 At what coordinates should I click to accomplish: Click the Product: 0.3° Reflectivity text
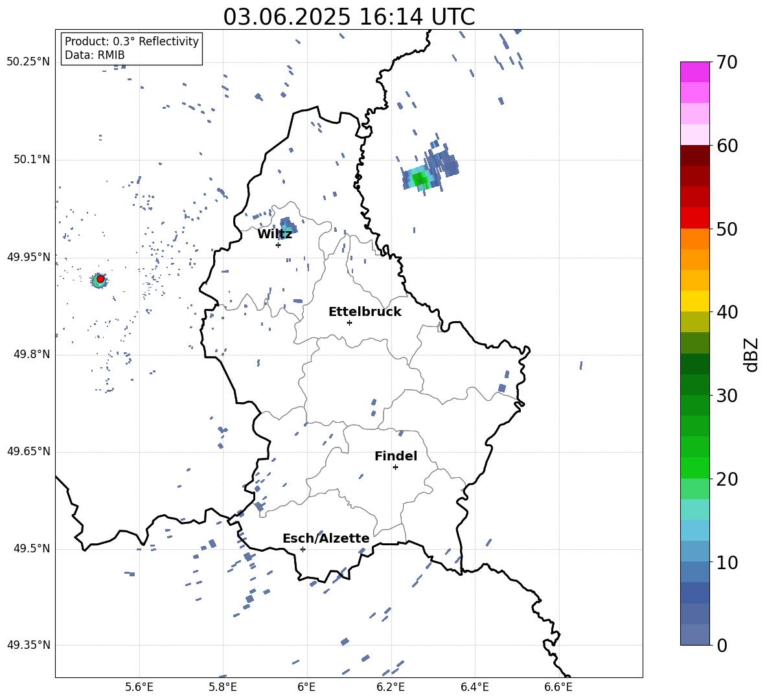[x=132, y=41]
